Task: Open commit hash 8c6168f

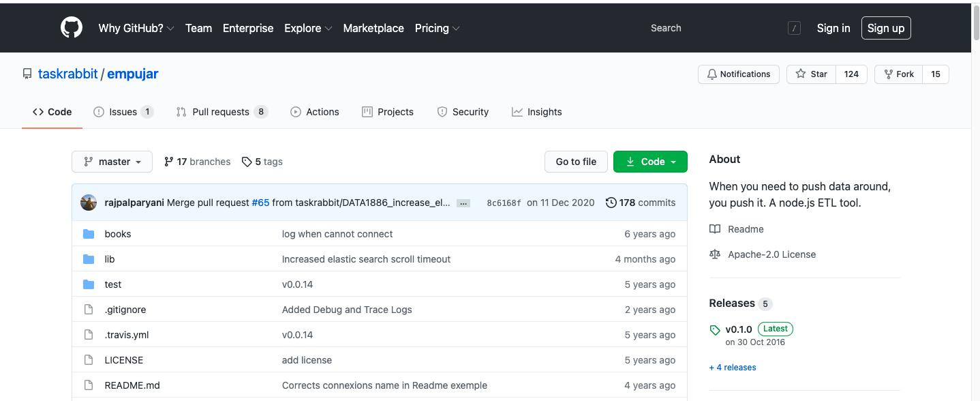Action: pyautogui.click(x=504, y=203)
